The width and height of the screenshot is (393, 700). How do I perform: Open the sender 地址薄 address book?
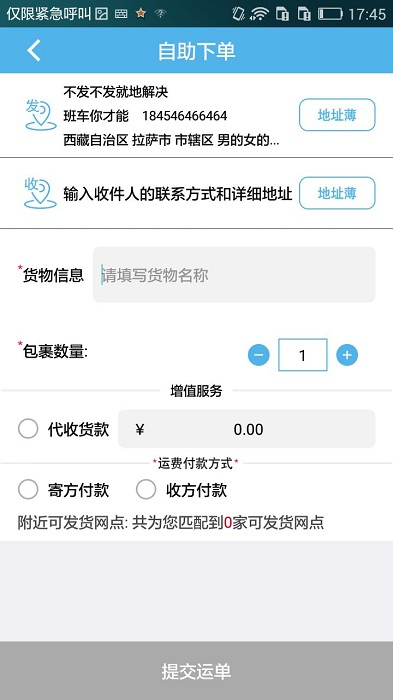(337, 115)
